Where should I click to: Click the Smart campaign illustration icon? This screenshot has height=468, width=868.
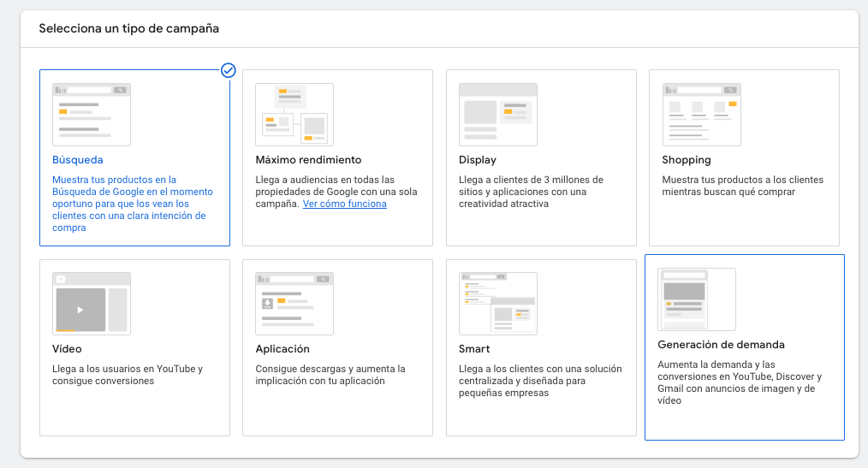(x=497, y=304)
